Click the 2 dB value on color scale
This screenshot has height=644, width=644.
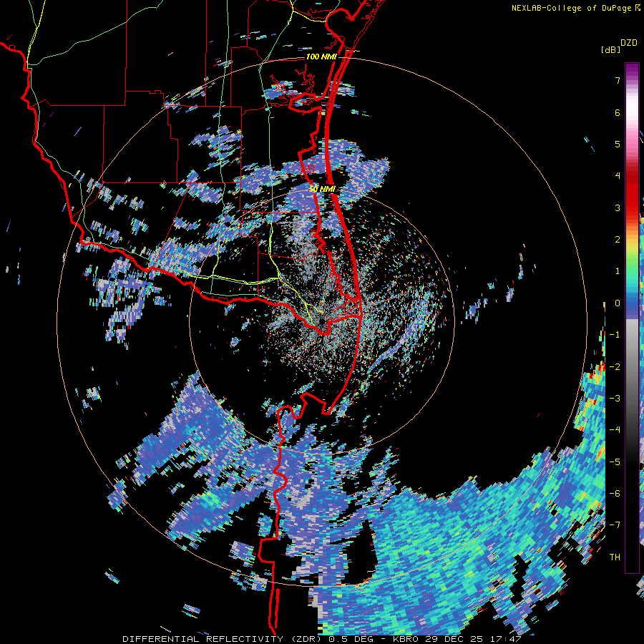(x=618, y=240)
